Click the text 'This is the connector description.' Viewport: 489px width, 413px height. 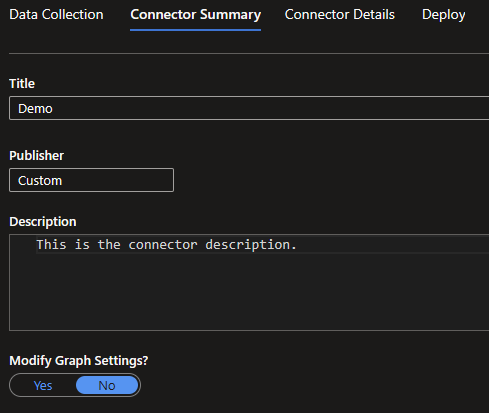166,245
